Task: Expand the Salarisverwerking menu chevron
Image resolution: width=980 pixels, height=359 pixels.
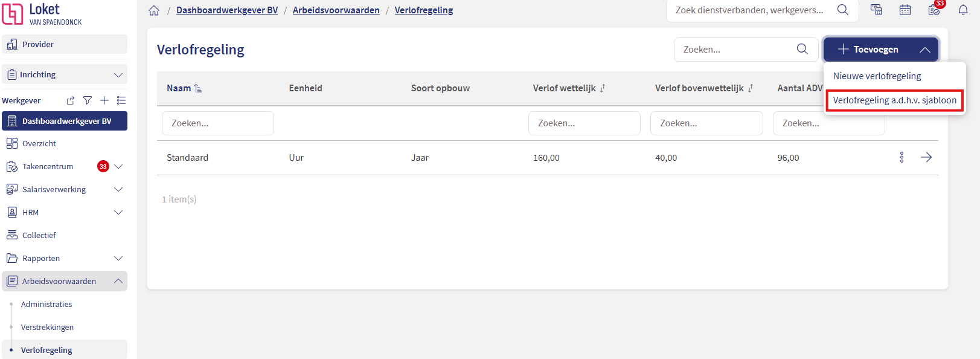Action: [118, 189]
